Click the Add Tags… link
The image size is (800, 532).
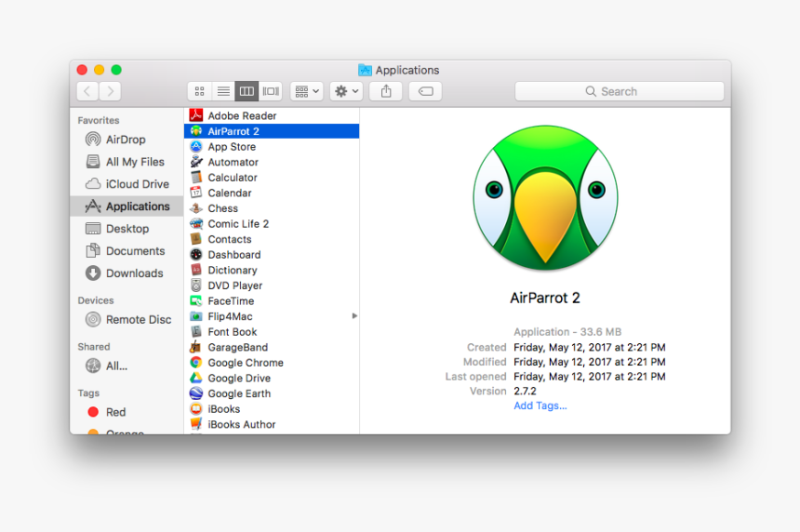pyautogui.click(x=540, y=406)
